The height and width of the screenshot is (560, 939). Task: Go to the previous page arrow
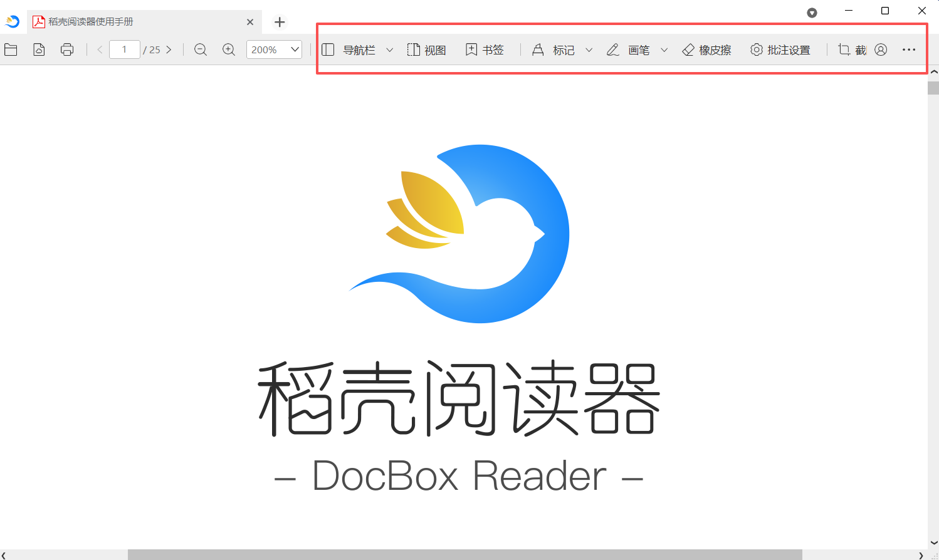(100, 49)
